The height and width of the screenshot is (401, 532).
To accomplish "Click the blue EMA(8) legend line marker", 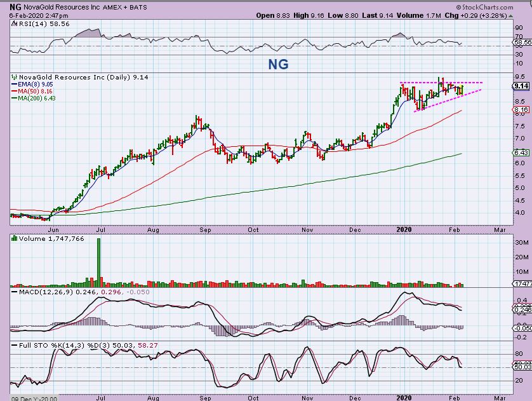I will (x=14, y=85).
